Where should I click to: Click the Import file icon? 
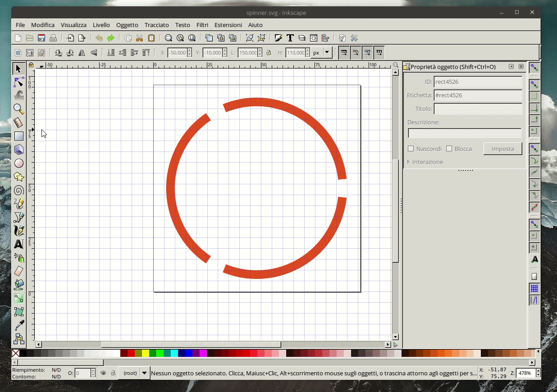[70, 38]
